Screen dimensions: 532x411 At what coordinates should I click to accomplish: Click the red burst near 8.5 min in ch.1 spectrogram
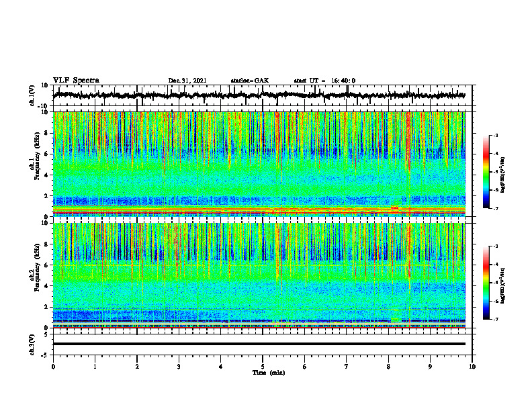410,142
